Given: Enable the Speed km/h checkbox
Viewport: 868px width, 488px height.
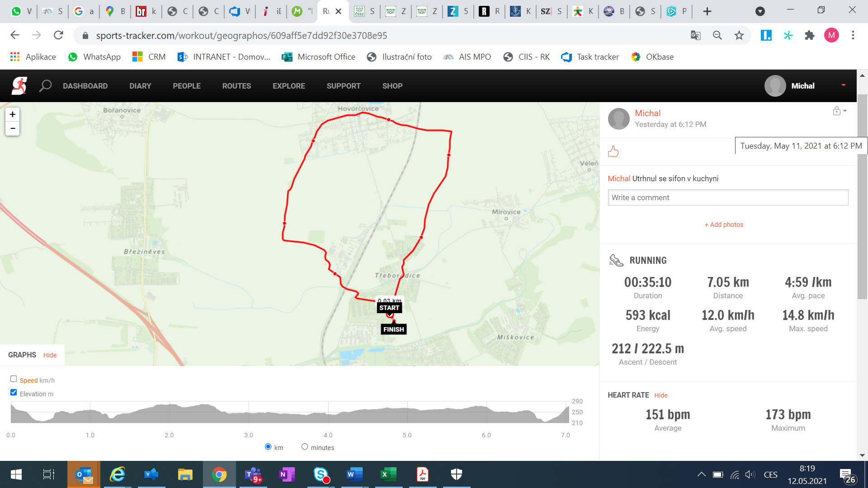Looking at the screenshot, I should (14, 379).
